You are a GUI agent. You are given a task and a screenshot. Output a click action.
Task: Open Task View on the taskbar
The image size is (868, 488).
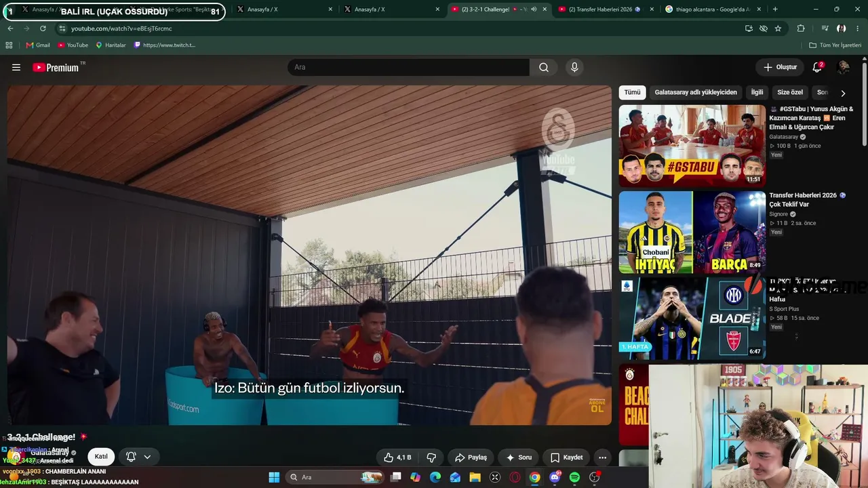396,477
